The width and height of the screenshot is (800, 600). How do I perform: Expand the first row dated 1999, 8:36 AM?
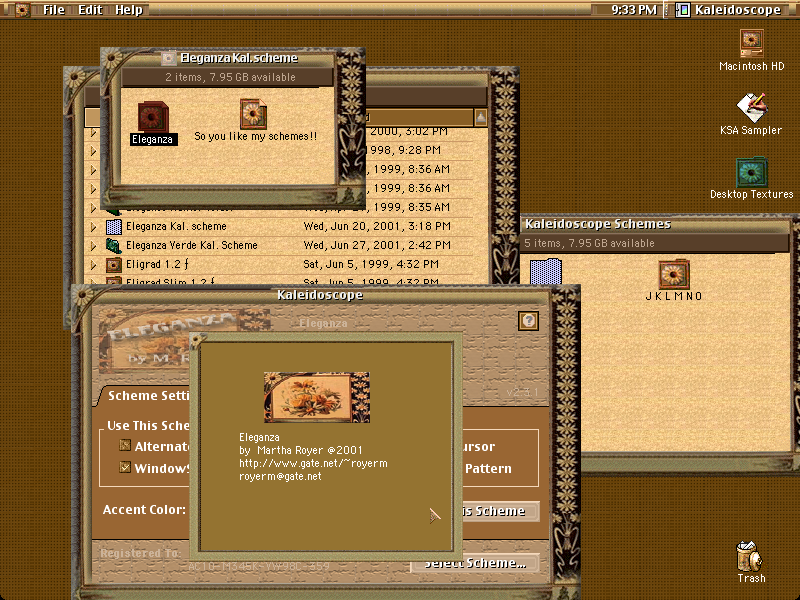click(x=93, y=169)
